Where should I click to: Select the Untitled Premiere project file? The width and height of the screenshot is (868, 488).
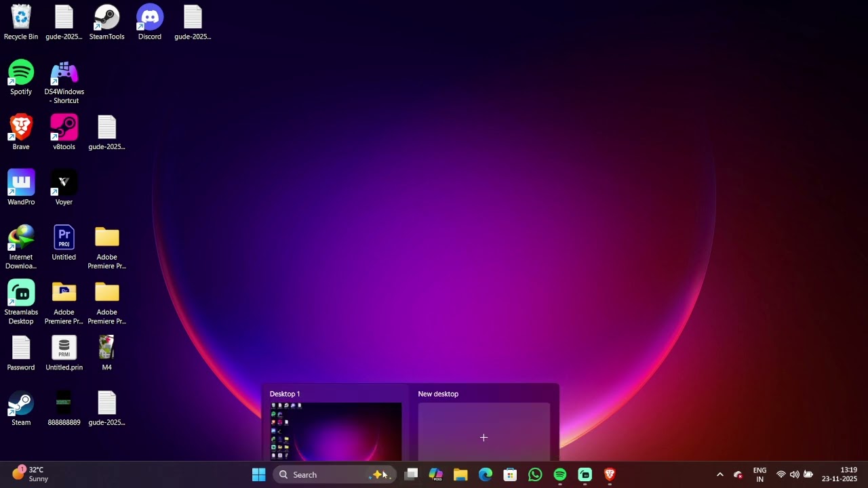click(x=64, y=243)
